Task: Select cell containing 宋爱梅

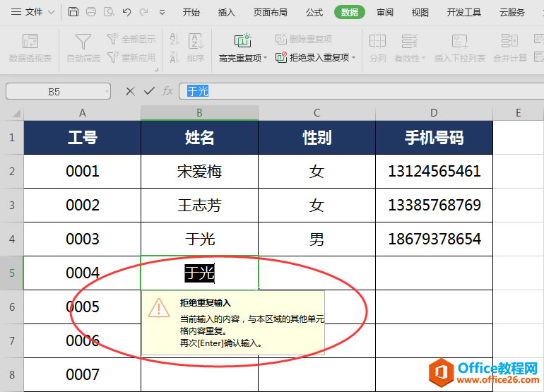Action: [199, 172]
